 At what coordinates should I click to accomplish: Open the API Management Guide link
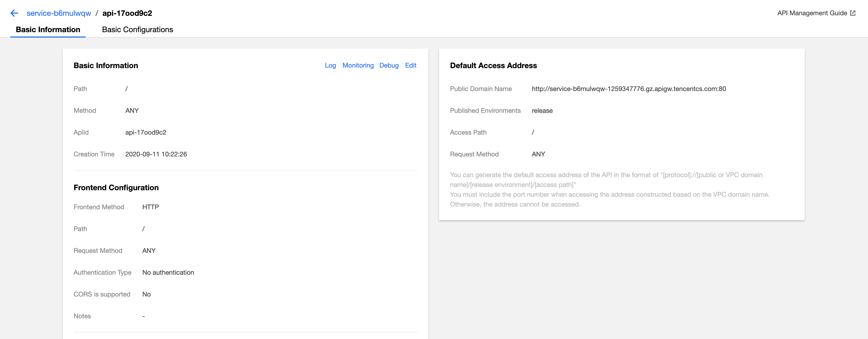812,13
